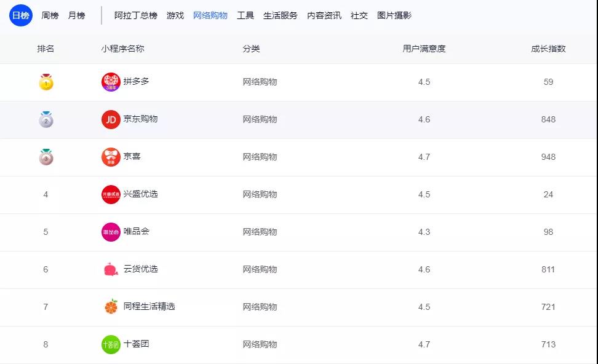
Task: Click the orange 同程生活精选 icon
Action: 111,307
